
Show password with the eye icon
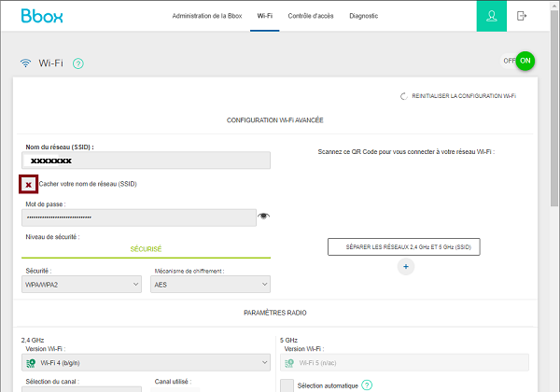tap(264, 217)
